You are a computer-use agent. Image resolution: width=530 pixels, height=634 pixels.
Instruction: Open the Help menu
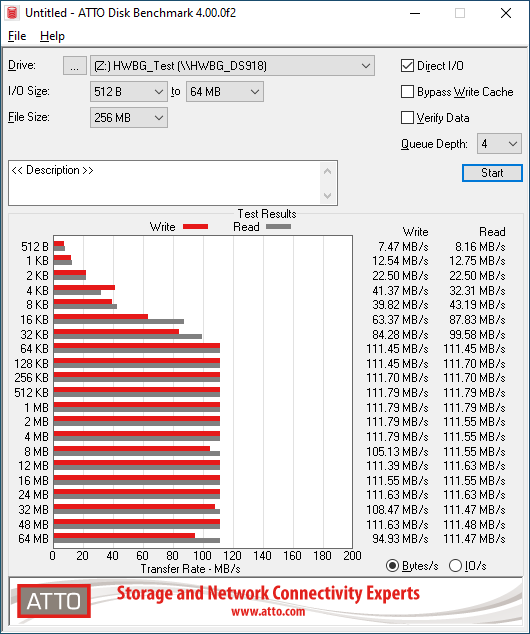coord(52,36)
